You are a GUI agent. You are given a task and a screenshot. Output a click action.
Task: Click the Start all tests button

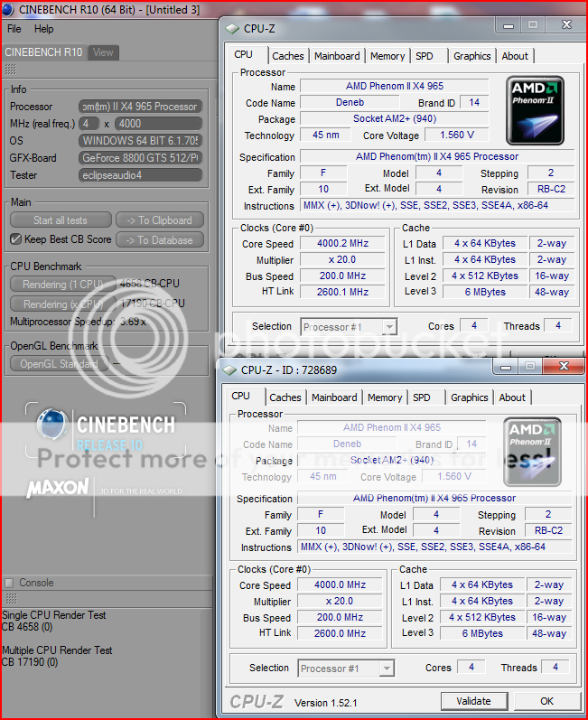[61, 220]
